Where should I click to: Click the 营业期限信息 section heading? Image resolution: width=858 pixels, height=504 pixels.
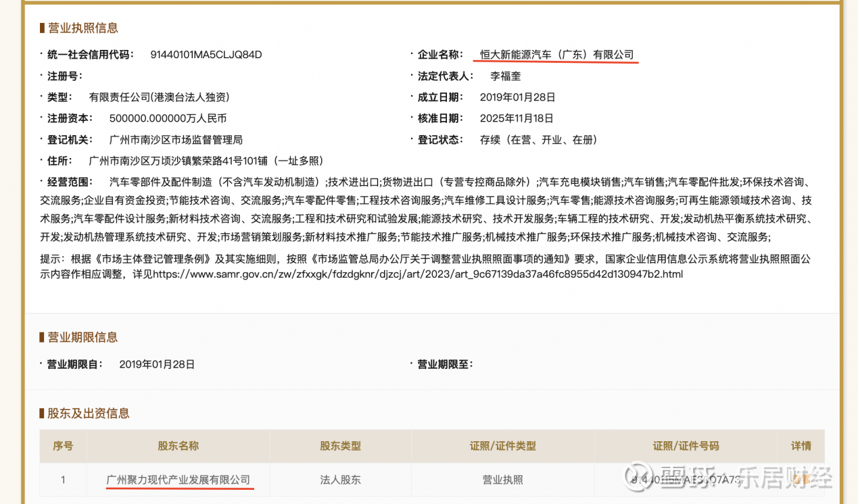click(x=82, y=337)
